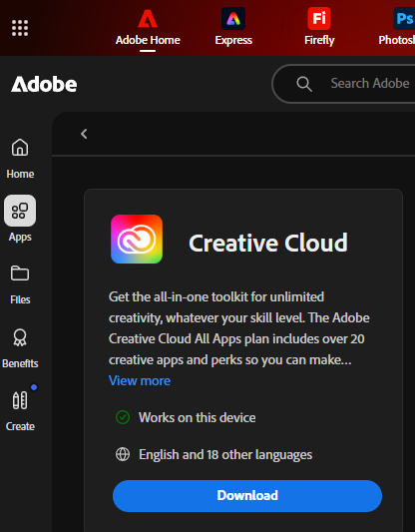Viewport: 415px width, 532px height.
Task: Open Home in the sidebar
Action: (x=20, y=158)
